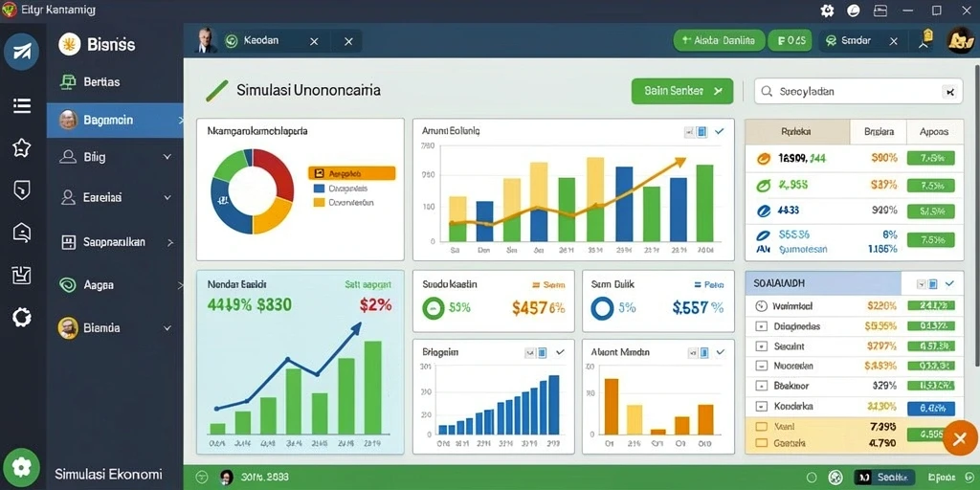
Task: Click the green Saiin Senker button
Action: click(x=681, y=91)
